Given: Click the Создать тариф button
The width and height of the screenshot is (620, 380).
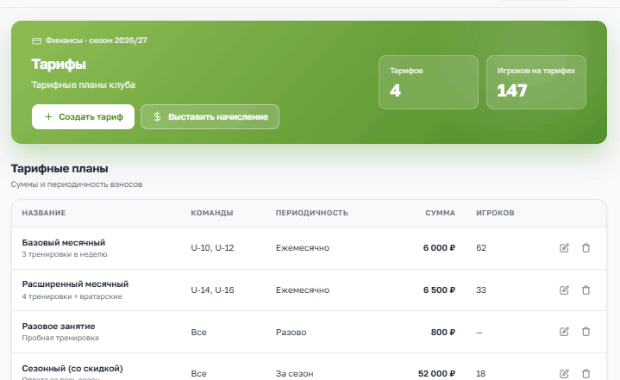Looking at the screenshot, I should [x=83, y=117].
